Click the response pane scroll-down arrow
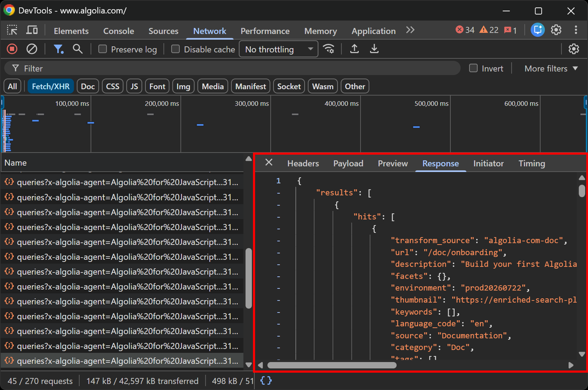 pyautogui.click(x=582, y=354)
